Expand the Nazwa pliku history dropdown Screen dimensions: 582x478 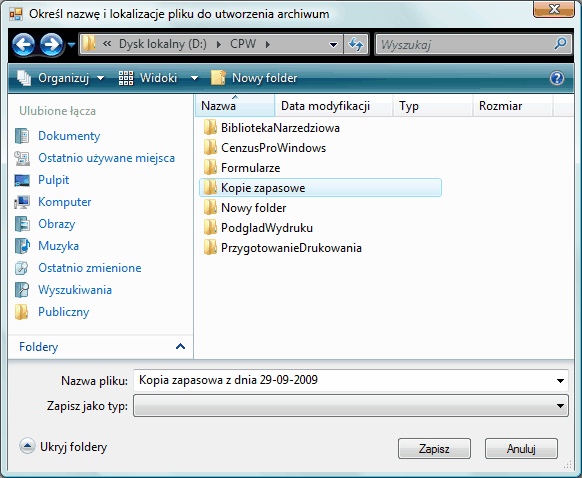[x=560, y=380]
